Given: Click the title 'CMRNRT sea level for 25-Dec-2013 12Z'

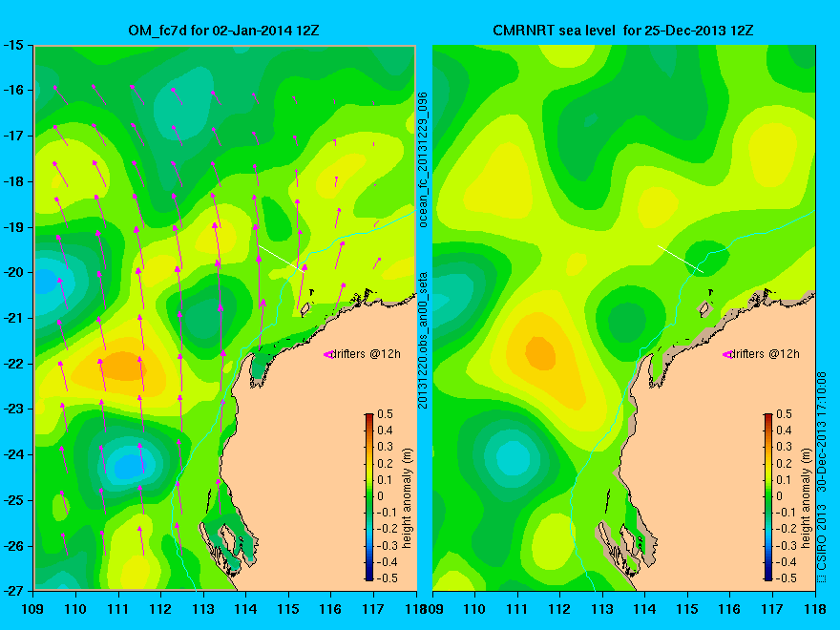Looking at the screenshot, I should (622, 31).
